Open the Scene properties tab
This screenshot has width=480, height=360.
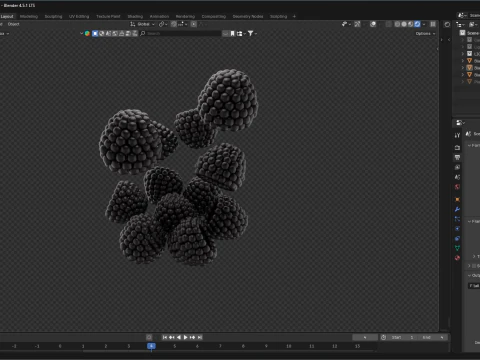coord(457,177)
